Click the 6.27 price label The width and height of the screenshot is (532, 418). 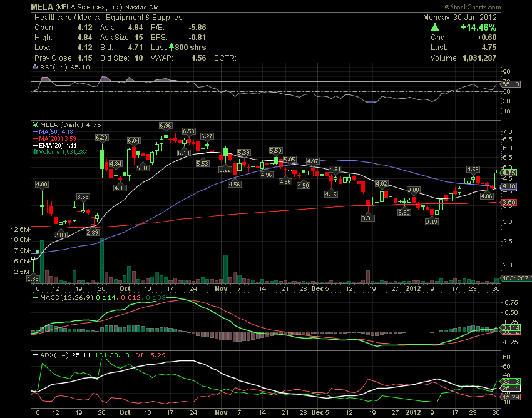207,136
